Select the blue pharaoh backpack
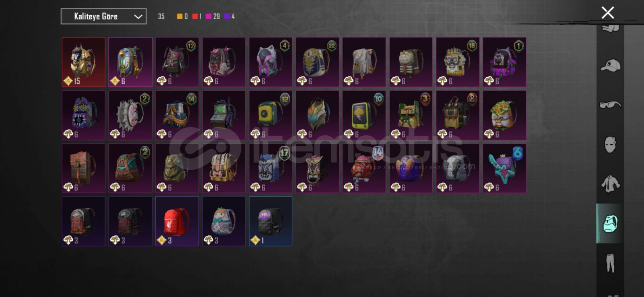The image size is (644, 297). tap(130, 62)
